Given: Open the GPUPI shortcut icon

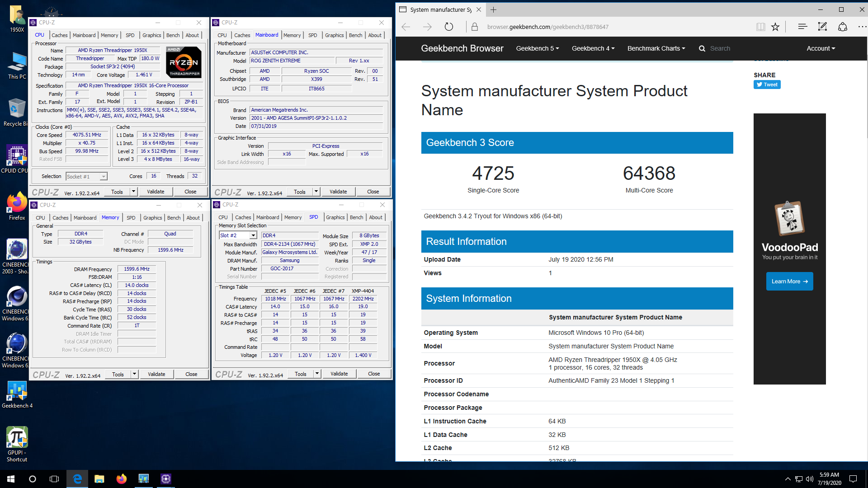Looking at the screenshot, I should [17, 444].
